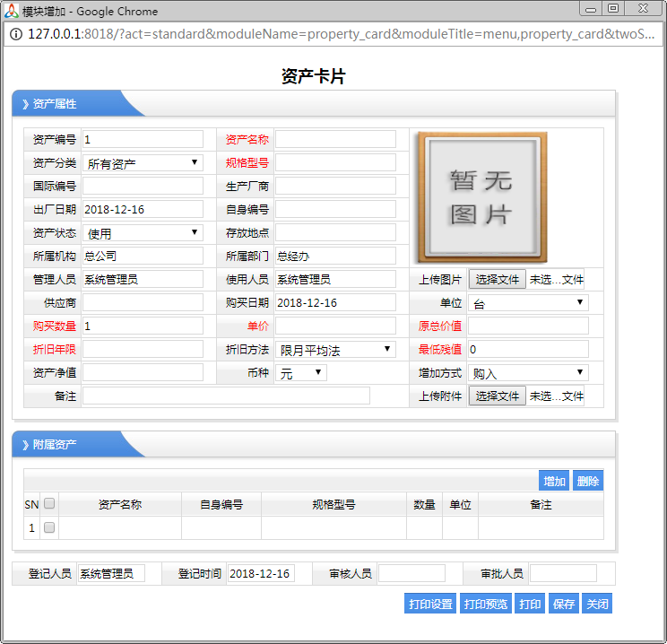This screenshot has width=667, height=644.
Task: Open the 币种 currency dropdown
Action: (x=301, y=373)
